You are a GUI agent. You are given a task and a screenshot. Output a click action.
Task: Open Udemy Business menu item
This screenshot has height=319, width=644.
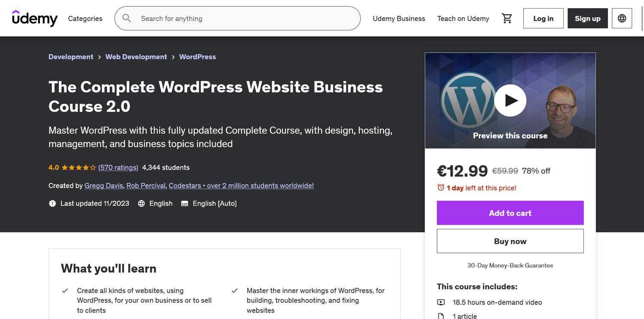pos(399,18)
